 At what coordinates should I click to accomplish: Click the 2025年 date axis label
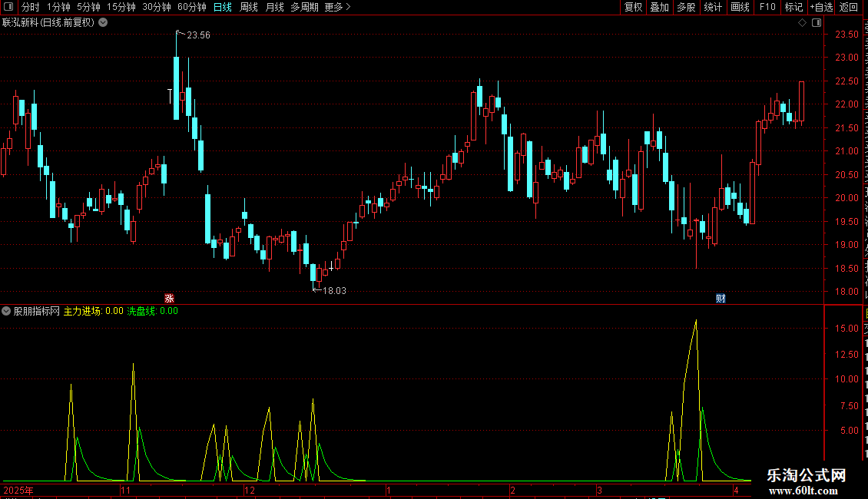[x=18, y=490]
